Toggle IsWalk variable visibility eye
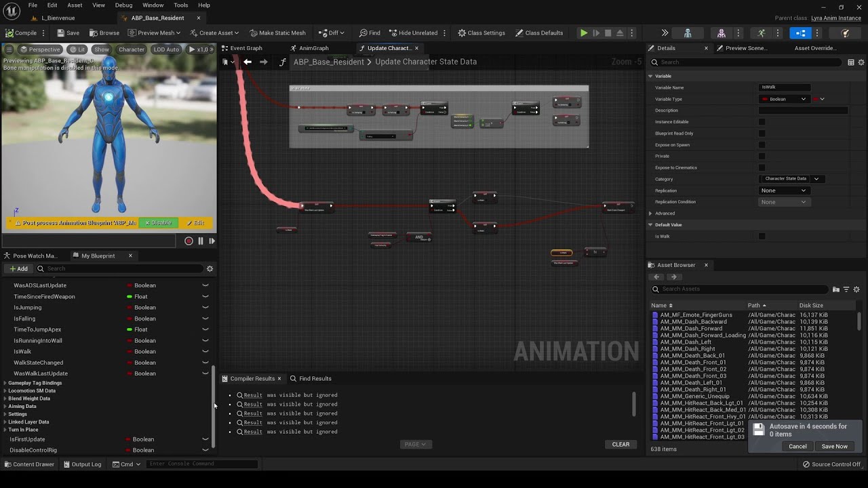 click(x=205, y=352)
